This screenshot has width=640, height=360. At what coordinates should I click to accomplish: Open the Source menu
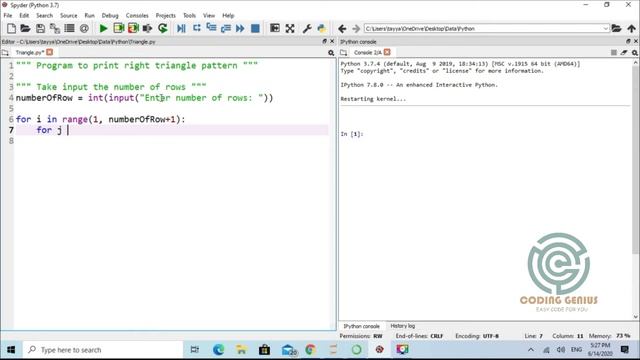click(69, 16)
